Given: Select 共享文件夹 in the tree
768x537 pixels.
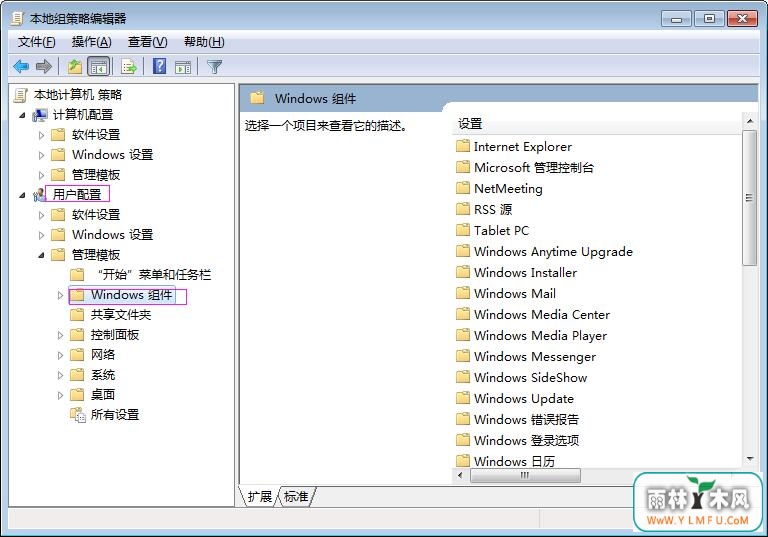Looking at the screenshot, I should pos(121,315).
